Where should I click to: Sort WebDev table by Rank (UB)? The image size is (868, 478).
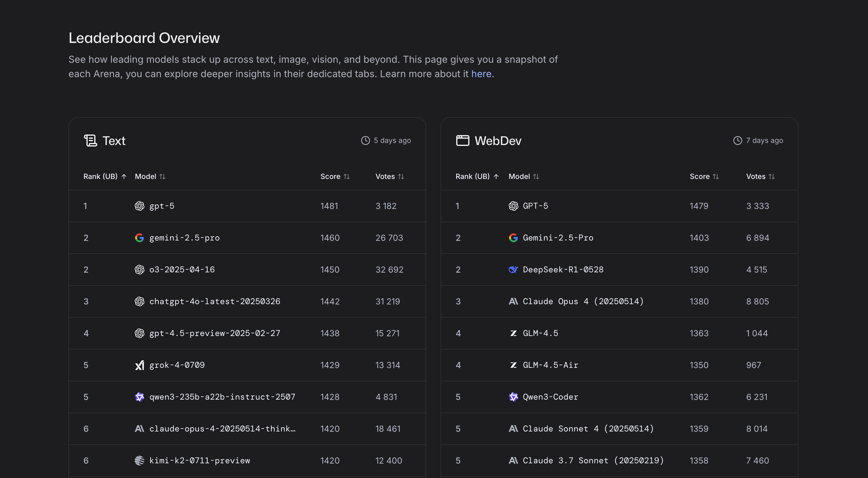point(477,177)
